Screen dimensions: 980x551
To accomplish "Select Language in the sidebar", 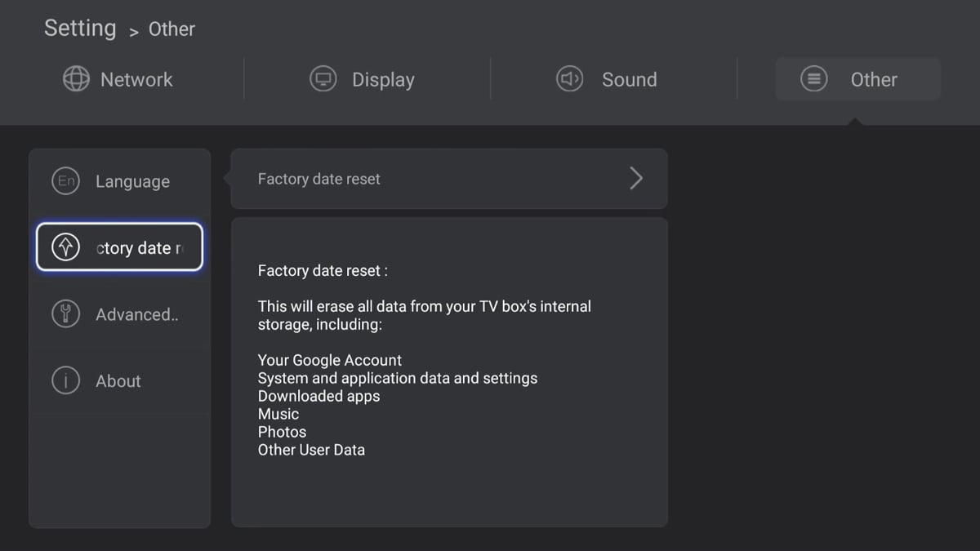I will pyautogui.click(x=132, y=182).
